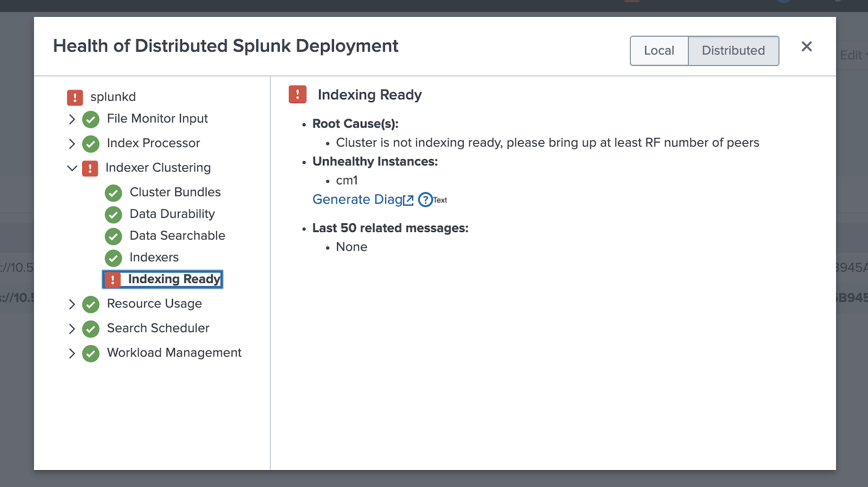868x487 pixels.
Task: Click the red alert icon beside splunkd
Action: click(x=75, y=97)
